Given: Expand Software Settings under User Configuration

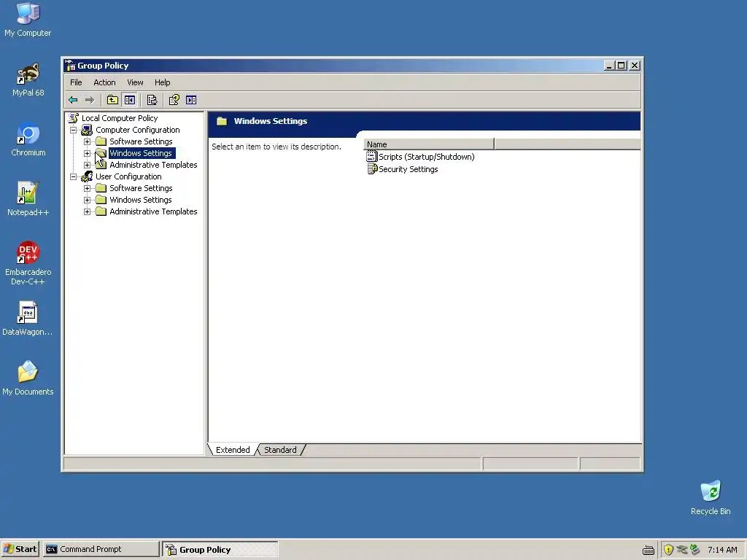Looking at the screenshot, I should (88, 188).
